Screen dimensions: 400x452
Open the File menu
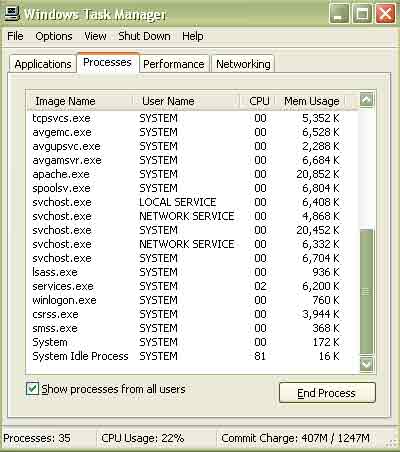pos(15,36)
